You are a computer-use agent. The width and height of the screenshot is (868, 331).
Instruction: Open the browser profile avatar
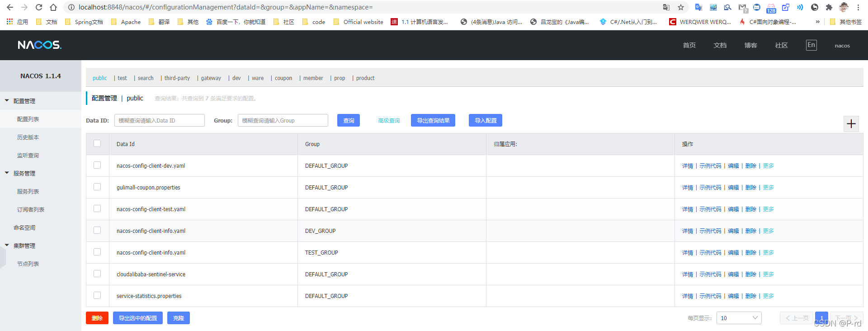pyautogui.click(x=844, y=7)
